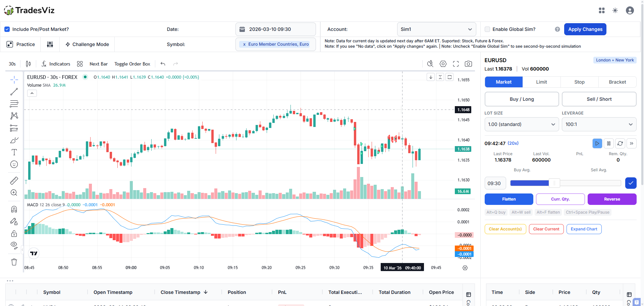644x306 pixels.
Task: Click the undo arrow in chart toolbar
Action: pyautogui.click(x=163, y=64)
